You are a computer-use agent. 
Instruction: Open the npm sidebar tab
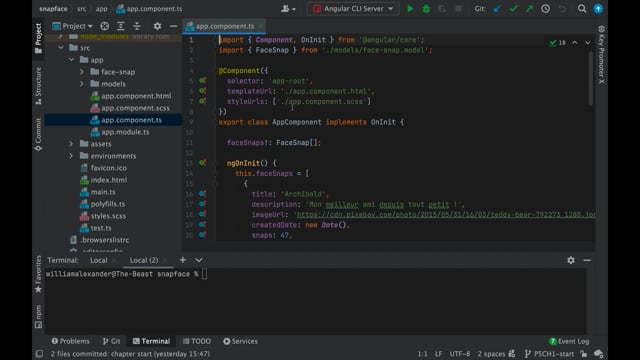(38, 317)
